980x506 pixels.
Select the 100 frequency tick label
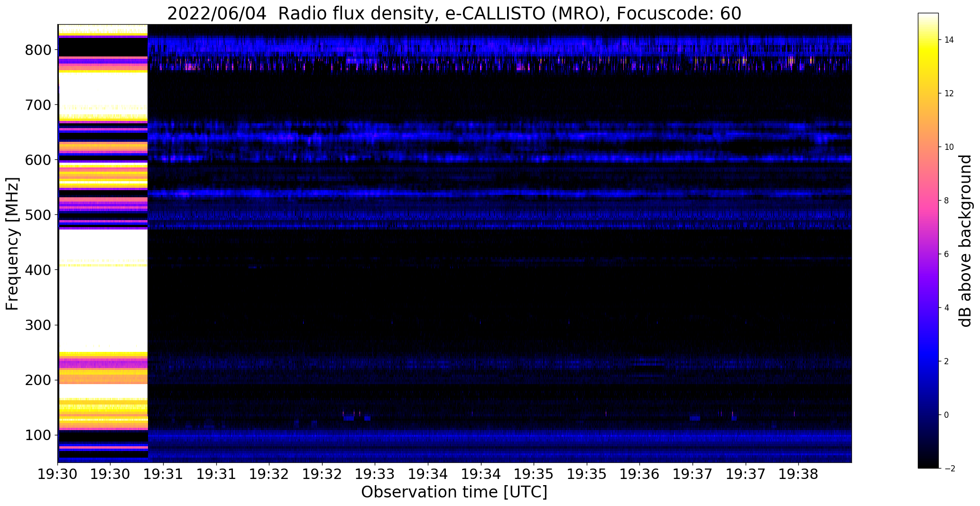tap(38, 435)
